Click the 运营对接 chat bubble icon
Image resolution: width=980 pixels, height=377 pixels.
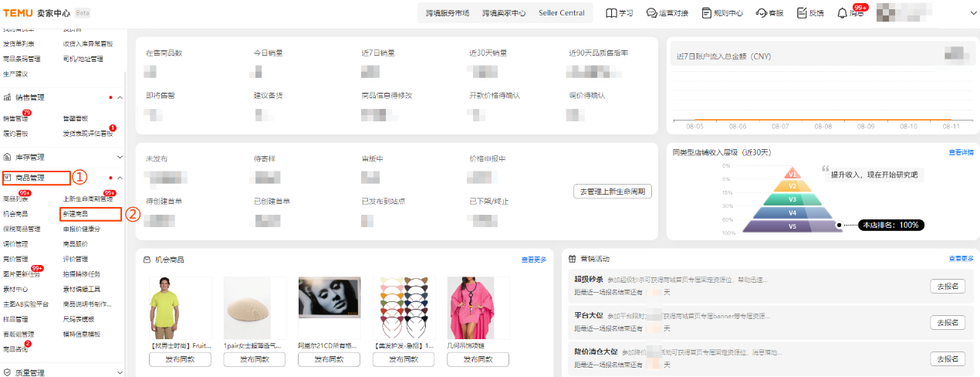tap(651, 13)
